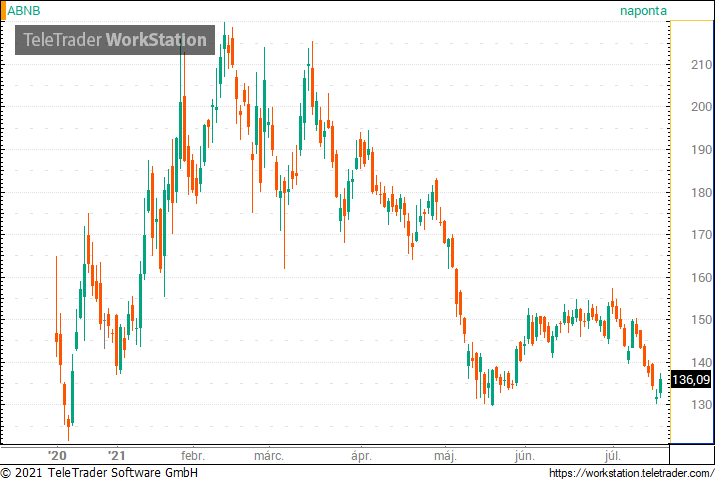This screenshot has height=481, width=715.
Task: Click the 190 price axis label
Action: 701,150
